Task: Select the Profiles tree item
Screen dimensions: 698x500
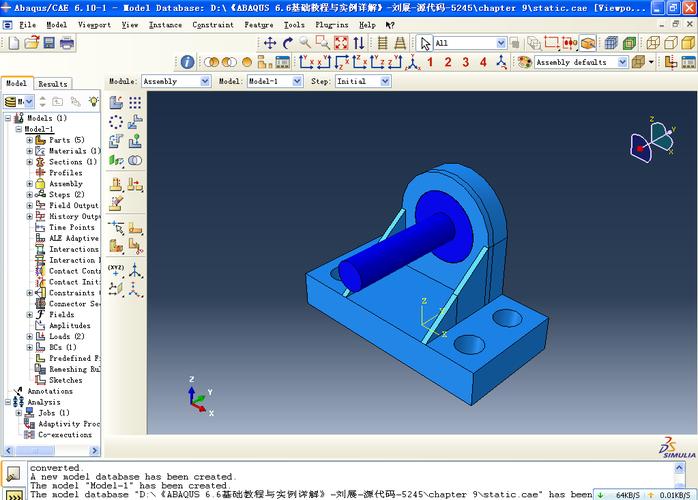Action: tap(59, 173)
